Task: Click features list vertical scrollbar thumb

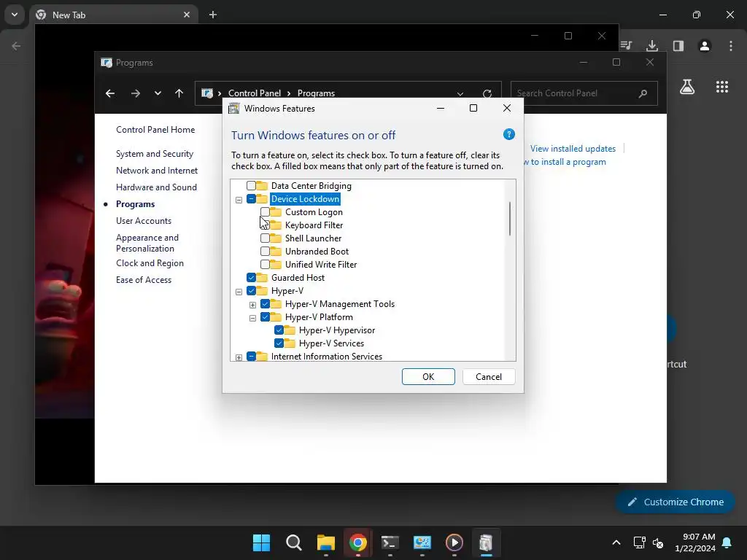Action: pos(510,219)
